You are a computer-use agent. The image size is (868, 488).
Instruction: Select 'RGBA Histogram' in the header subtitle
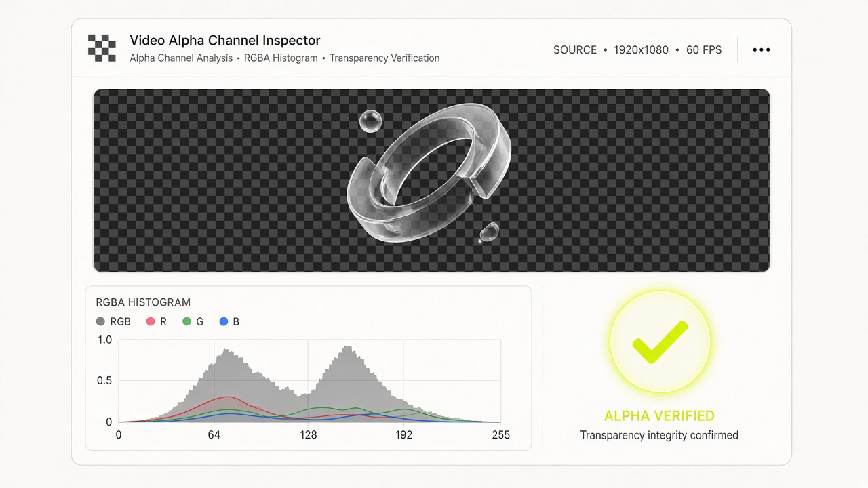pyautogui.click(x=281, y=58)
